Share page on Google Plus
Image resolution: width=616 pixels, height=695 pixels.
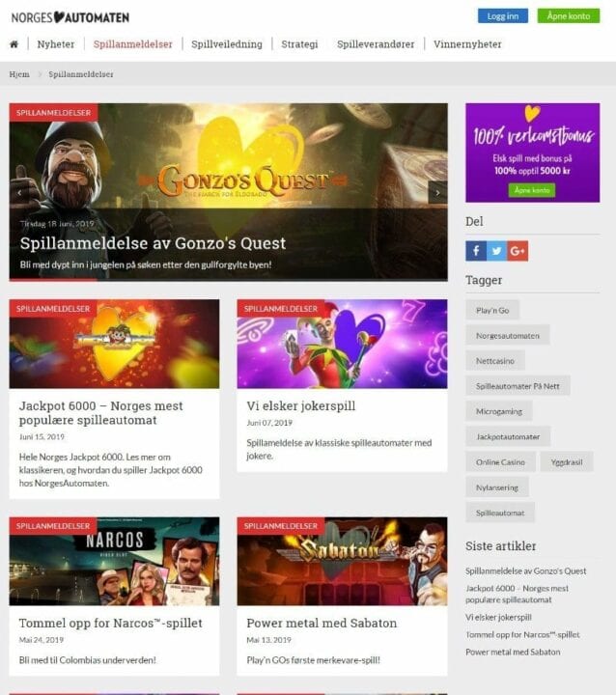pos(518,251)
